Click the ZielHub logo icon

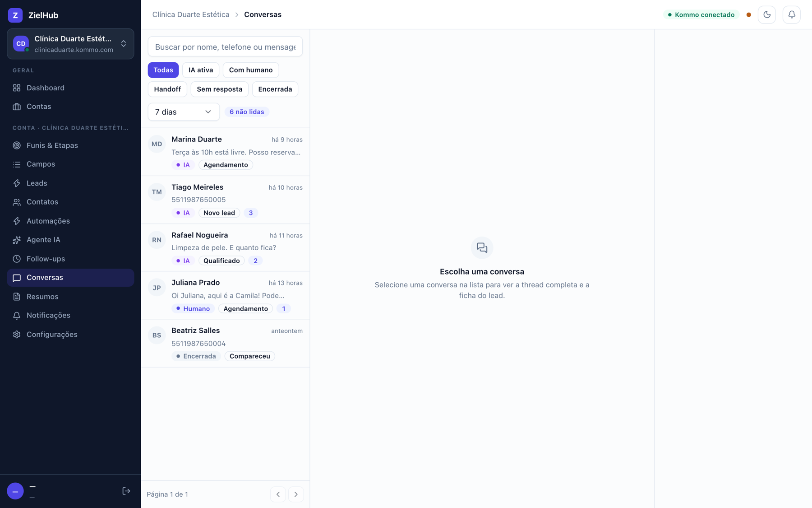pyautogui.click(x=15, y=15)
